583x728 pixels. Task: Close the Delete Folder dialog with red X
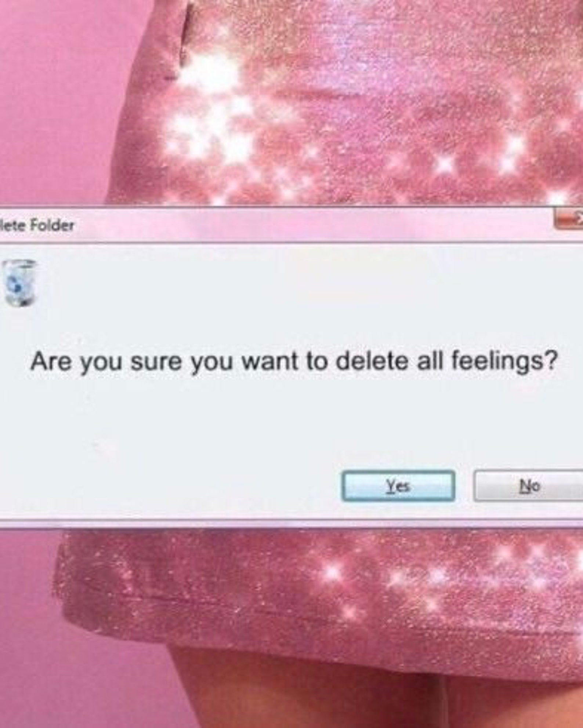569,221
